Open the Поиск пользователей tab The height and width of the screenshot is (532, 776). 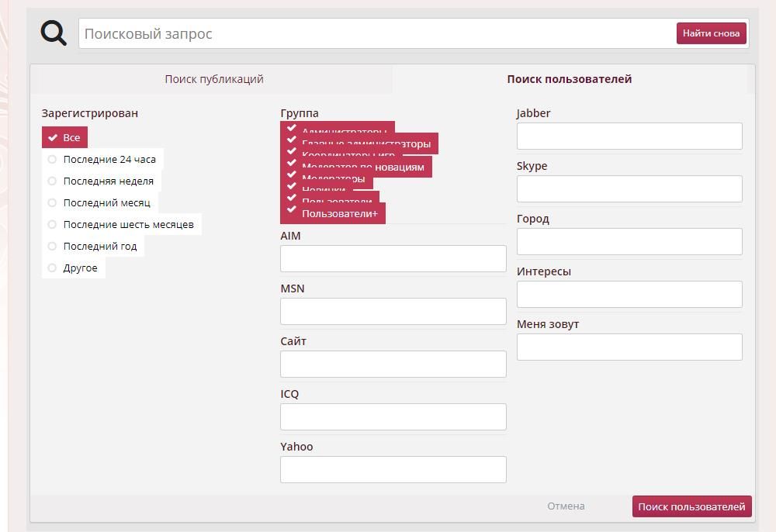click(x=569, y=79)
